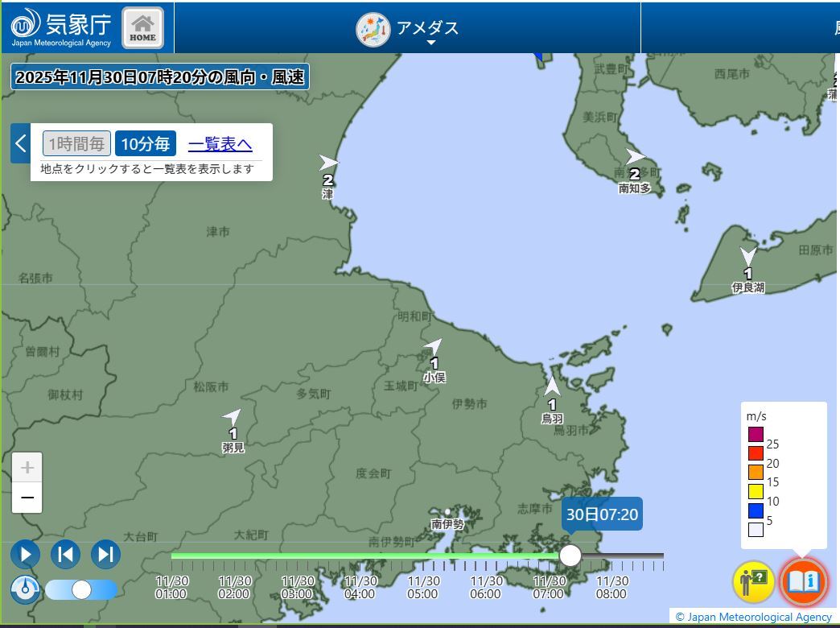The image size is (840, 628).
Task: Open the 一覧表へ table link
Action: 220,144
